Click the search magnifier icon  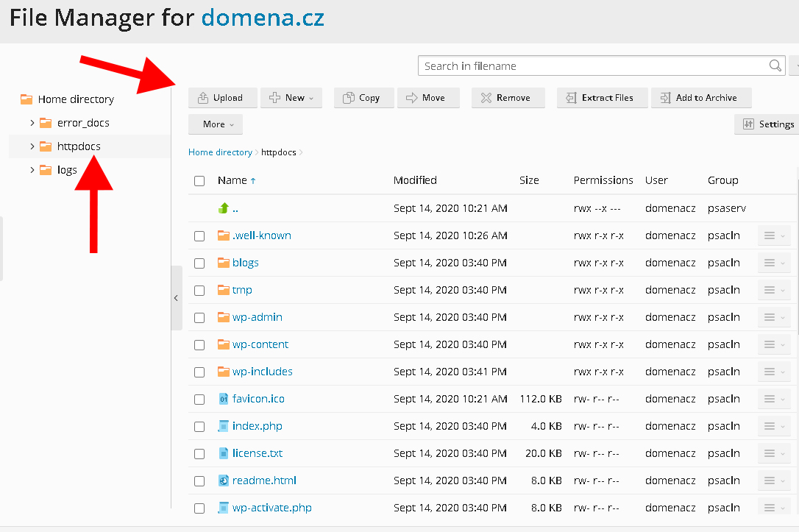click(775, 65)
